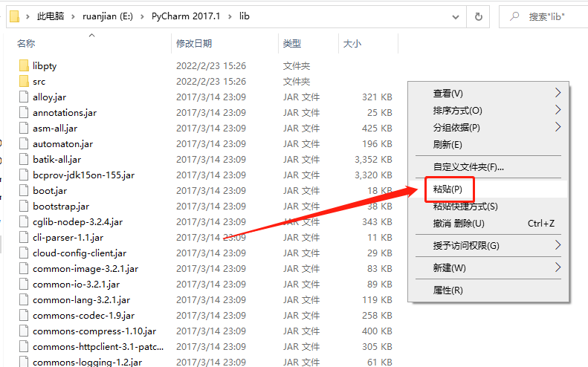Open 新建(W) menu entry
Viewport: 588px width, 367px height.
point(488,267)
